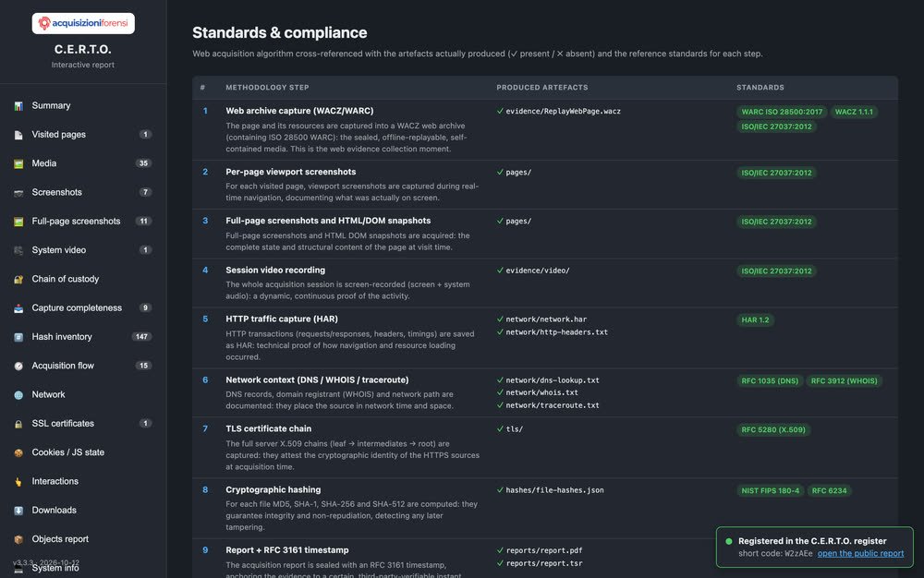Screen dimensions: 924x578
Task: Click the RFC 3912 (WHOIS) badge
Action: (x=844, y=380)
